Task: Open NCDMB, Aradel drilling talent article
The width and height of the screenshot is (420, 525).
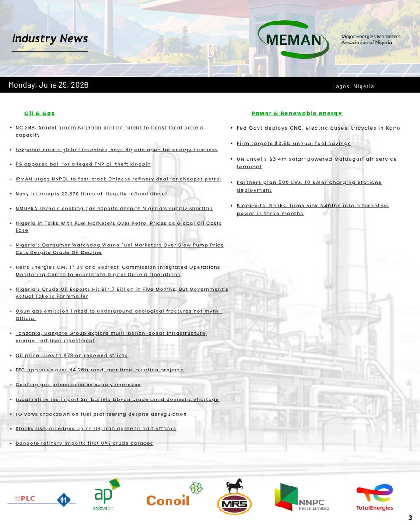Action: [x=109, y=131]
